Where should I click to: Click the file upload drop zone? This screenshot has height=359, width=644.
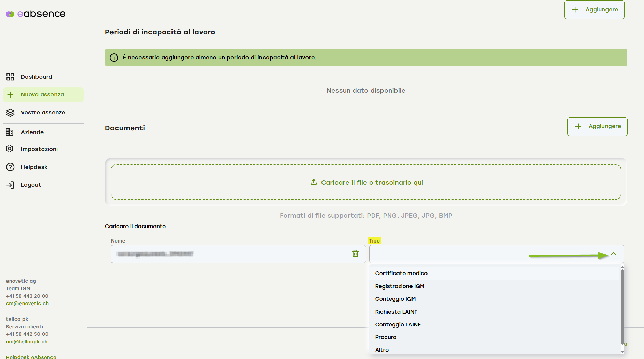[x=366, y=182]
